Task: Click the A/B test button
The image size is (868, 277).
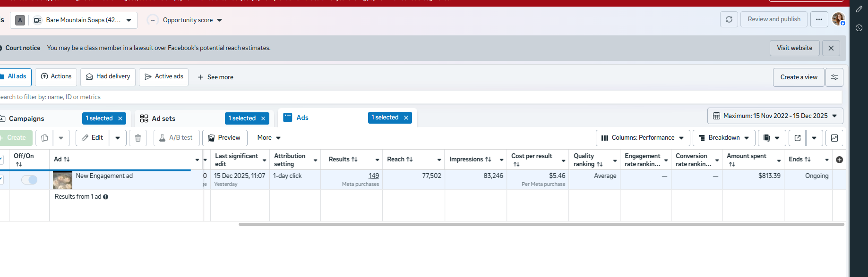Action: 176,138
